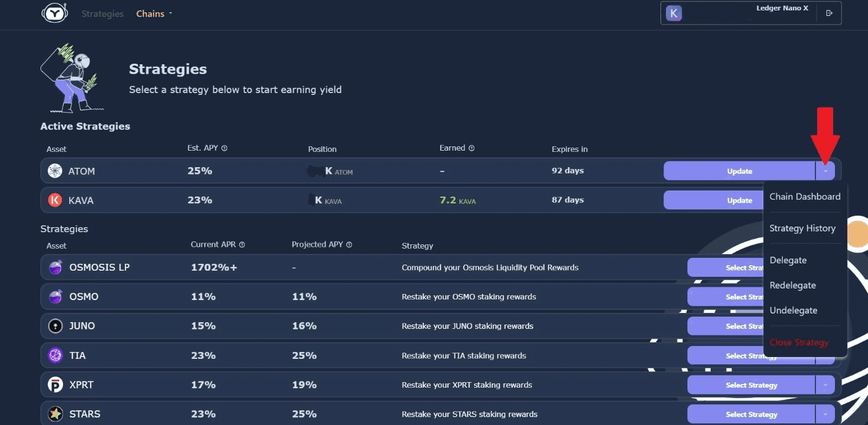This screenshot has width=868, height=425.
Task: Click 'Restake your OSMO staking rewards'
Action: pyautogui.click(x=469, y=297)
